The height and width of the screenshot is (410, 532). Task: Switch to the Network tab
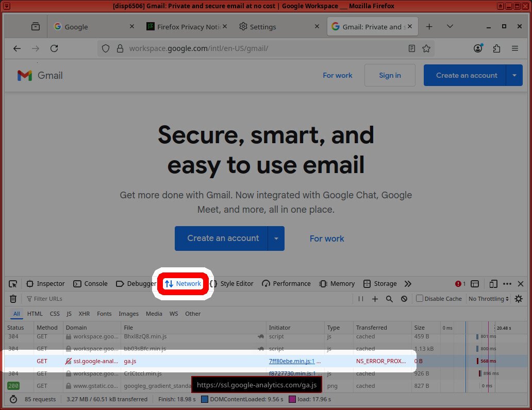tap(183, 283)
